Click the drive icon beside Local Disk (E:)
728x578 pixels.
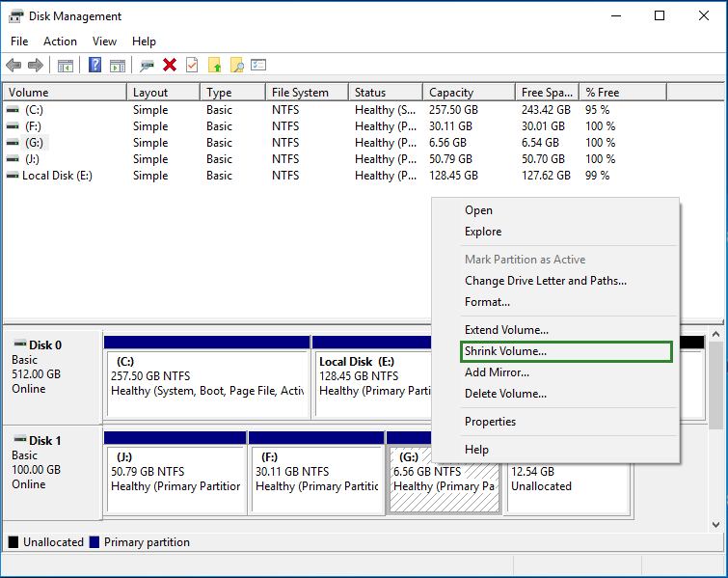click(13, 176)
